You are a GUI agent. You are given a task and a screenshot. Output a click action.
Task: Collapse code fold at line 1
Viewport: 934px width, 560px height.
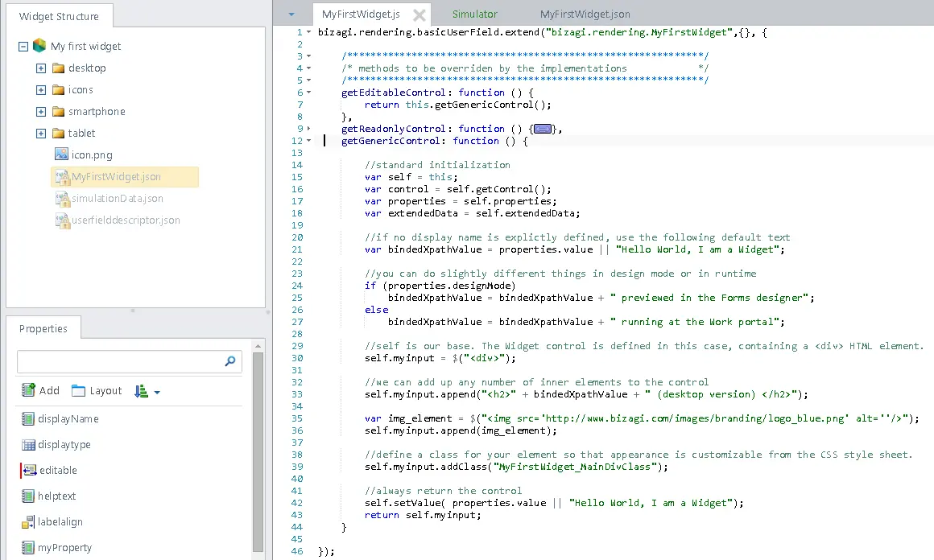click(x=308, y=32)
